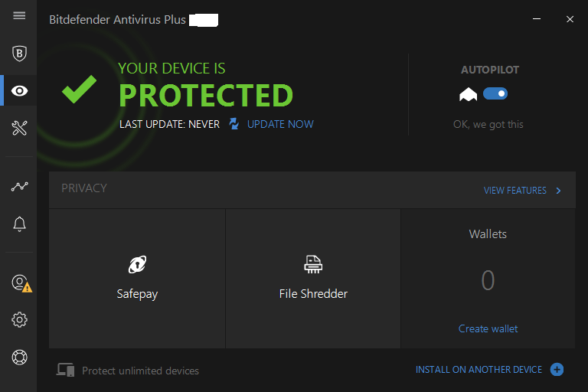Image resolution: width=588 pixels, height=392 pixels.
Task: Expand View Features chevron arrow
Action: pos(558,191)
